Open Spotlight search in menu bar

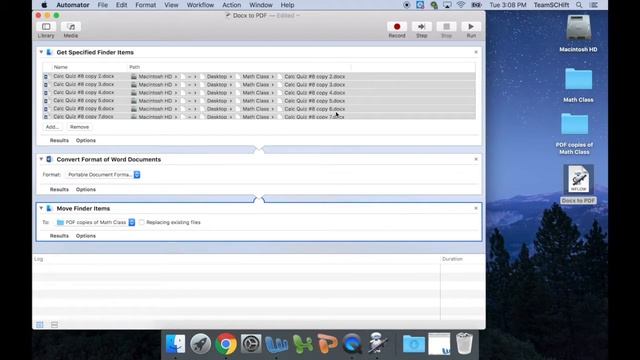(579, 5)
